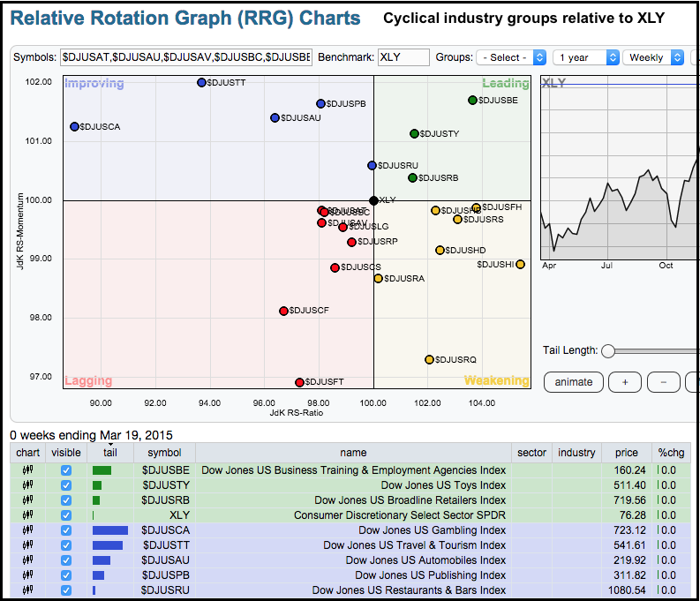Expand the 1 year period dropdown

tap(586, 57)
